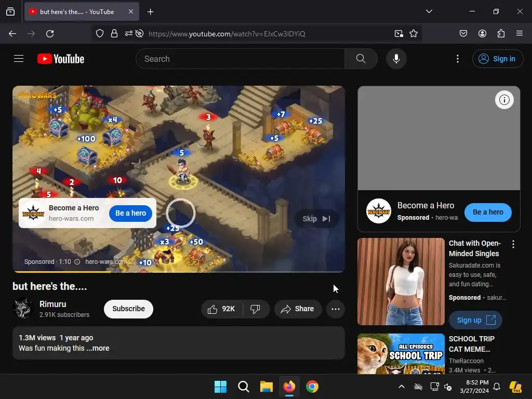Open Windows taskbar search
532x399 pixels.
coord(243,387)
